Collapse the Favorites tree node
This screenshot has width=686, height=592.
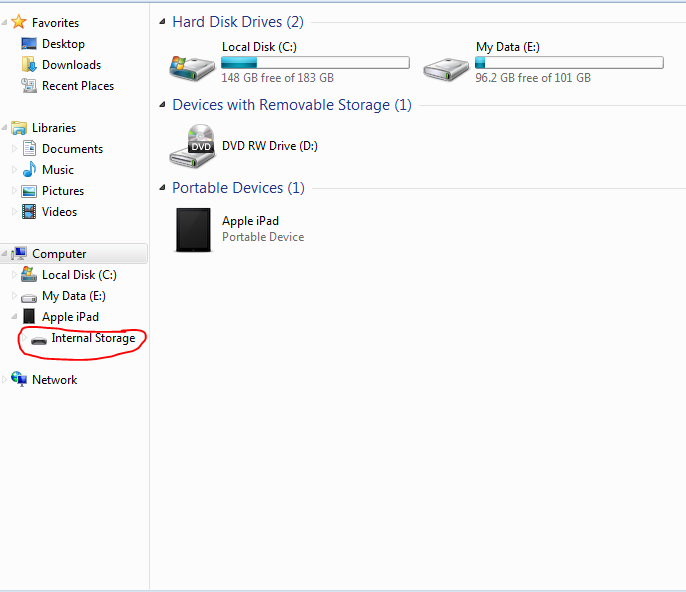[x=4, y=22]
